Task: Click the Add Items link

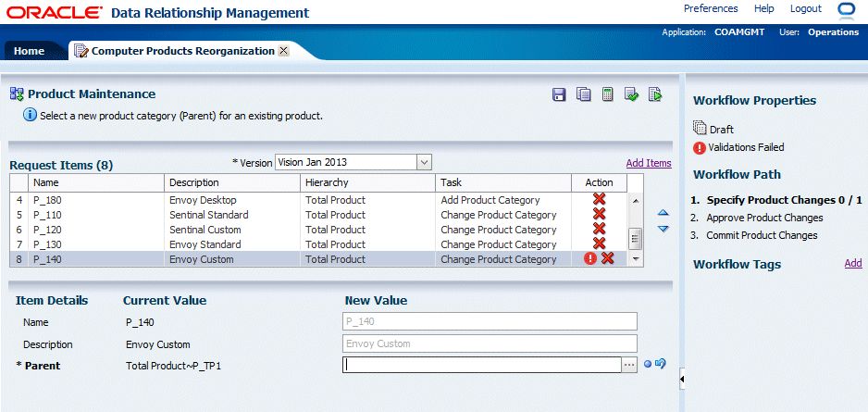Action: [x=648, y=163]
